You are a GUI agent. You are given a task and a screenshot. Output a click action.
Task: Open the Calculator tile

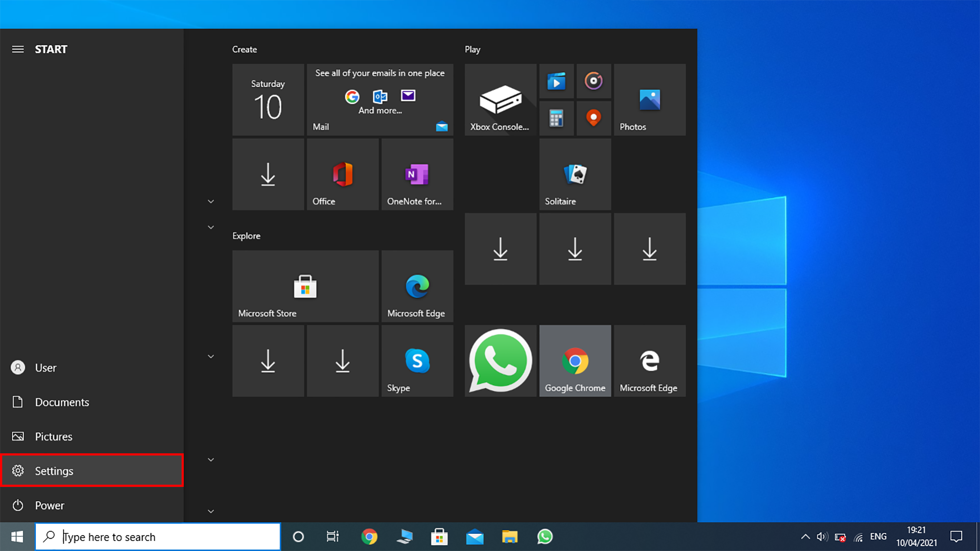(x=556, y=118)
